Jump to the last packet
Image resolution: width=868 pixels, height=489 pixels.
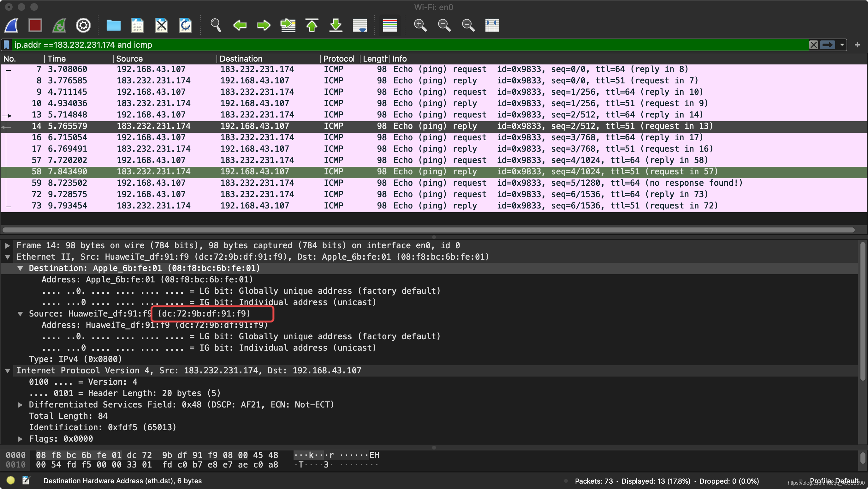[336, 25]
